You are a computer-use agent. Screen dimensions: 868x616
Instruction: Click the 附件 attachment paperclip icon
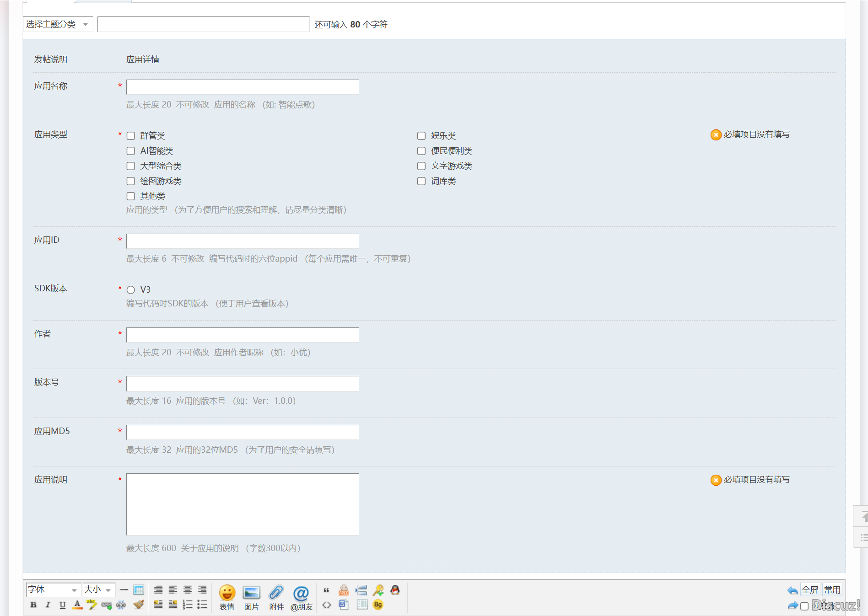[x=276, y=593]
